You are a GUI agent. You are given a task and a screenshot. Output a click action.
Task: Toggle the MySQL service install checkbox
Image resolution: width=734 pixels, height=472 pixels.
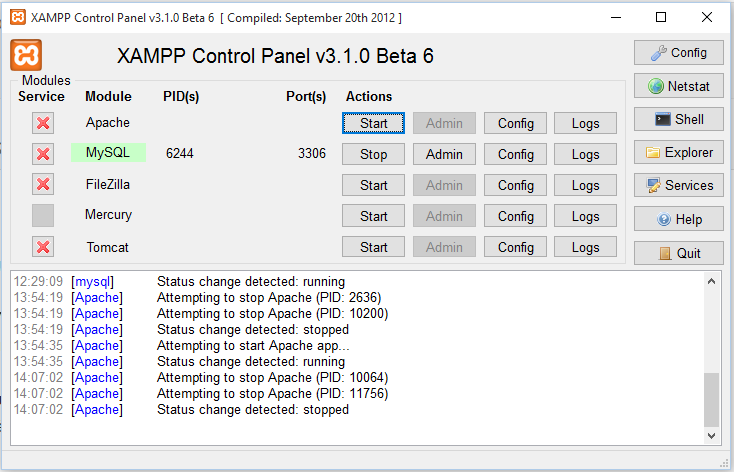pos(43,154)
